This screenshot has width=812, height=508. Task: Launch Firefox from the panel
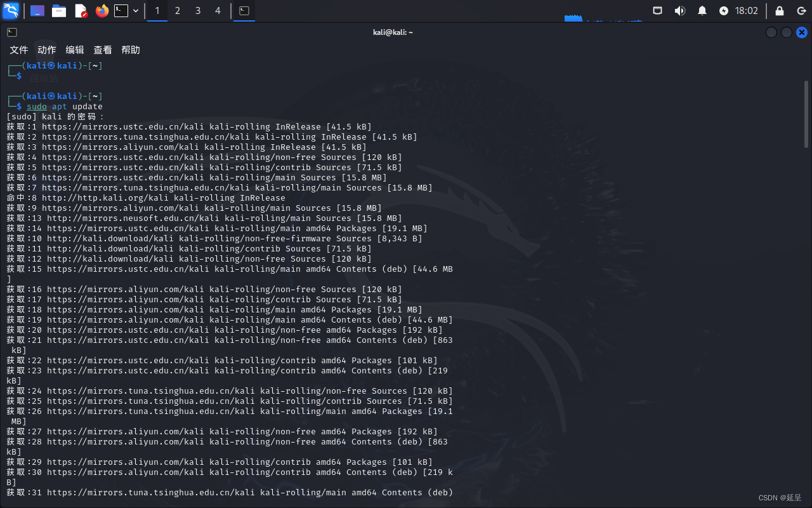coord(102,11)
